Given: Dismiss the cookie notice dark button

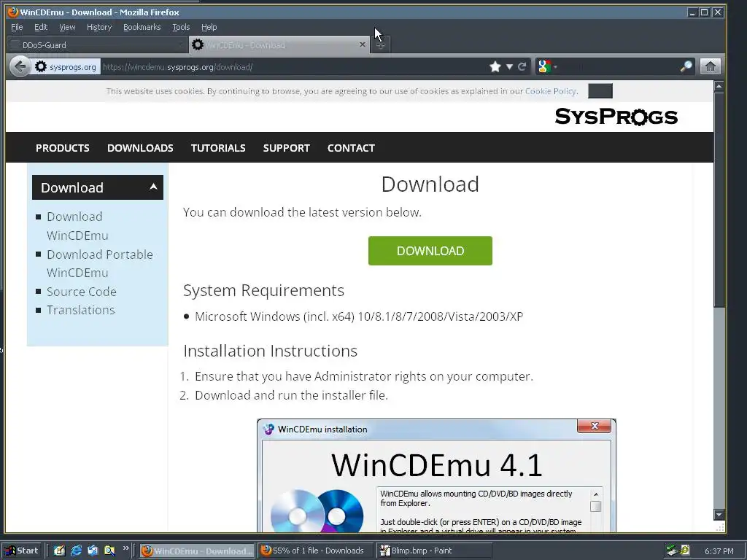Looking at the screenshot, I should click(x=600, y=91).
